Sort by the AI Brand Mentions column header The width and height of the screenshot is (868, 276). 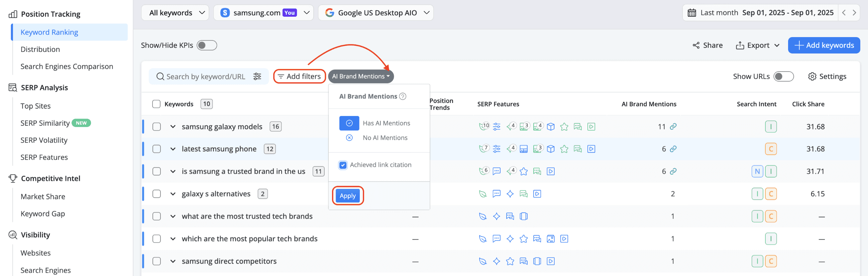(649, 104)
